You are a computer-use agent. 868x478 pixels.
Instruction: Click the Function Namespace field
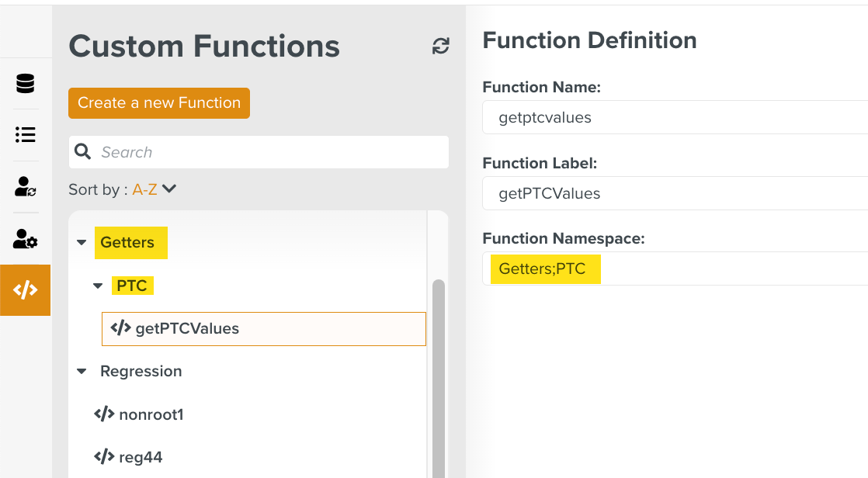pos(674,269)
